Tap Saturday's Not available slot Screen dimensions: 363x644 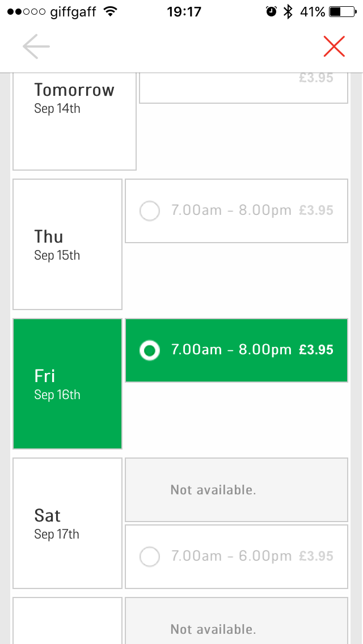pyautogui.click(x=237, y=490)
